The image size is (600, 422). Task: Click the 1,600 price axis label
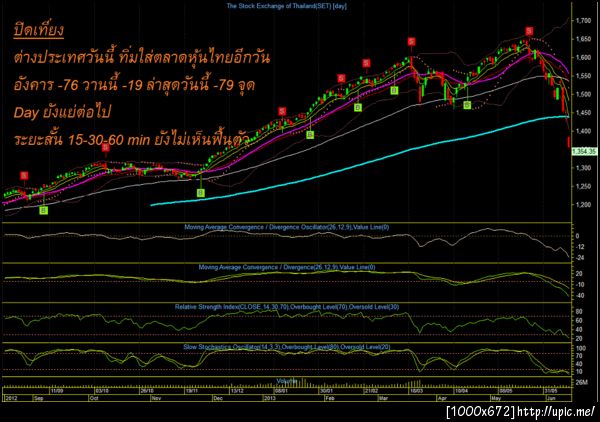coord(583,57)
